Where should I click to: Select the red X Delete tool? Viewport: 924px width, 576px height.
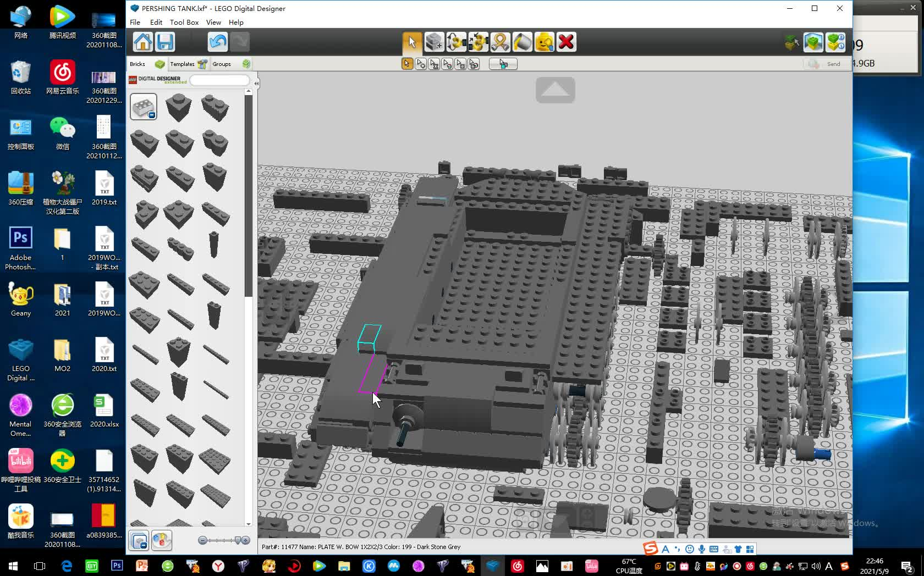566,42
